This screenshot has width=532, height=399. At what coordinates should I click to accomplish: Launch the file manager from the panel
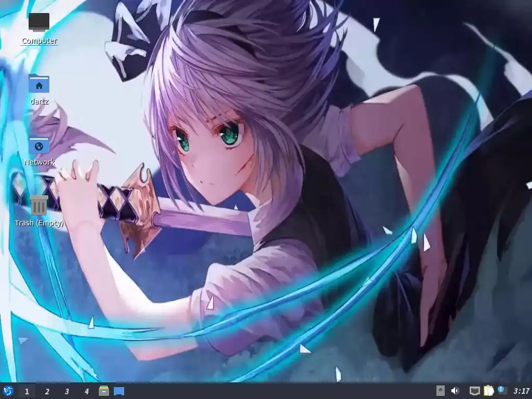(x=104, y=391)
